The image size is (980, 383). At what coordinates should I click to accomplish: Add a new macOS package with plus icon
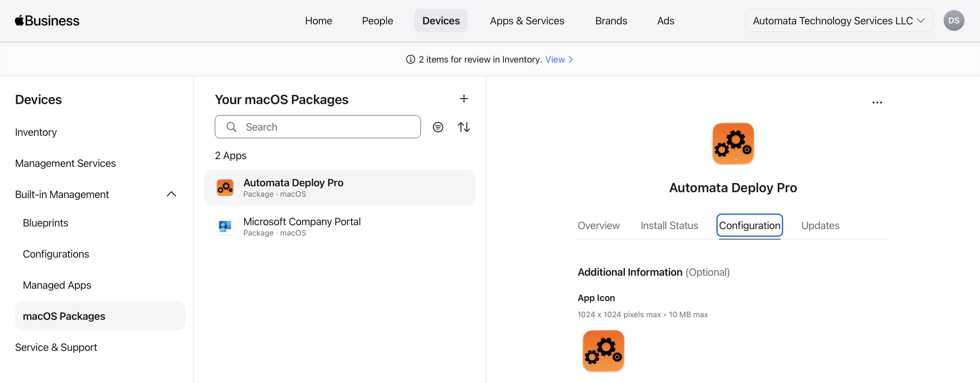pos(464,99)
